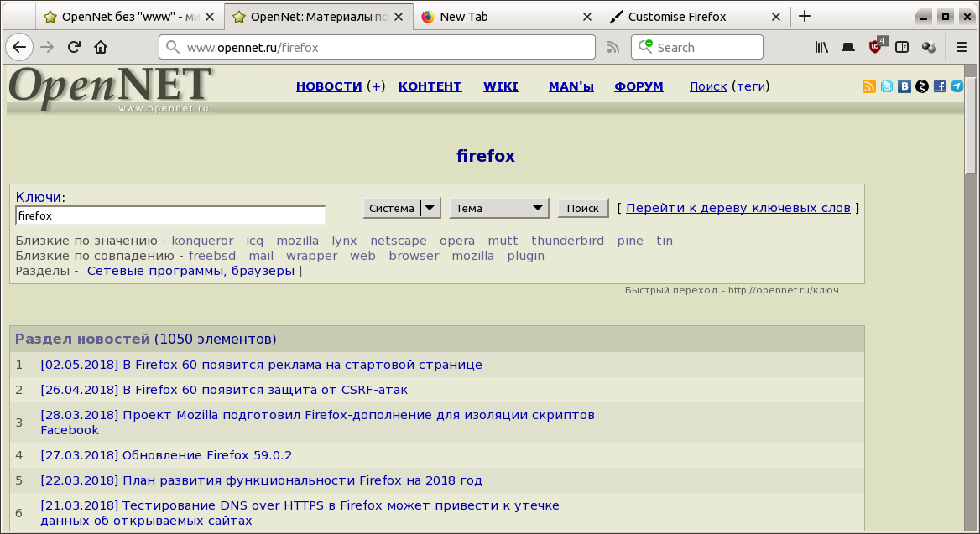Click the opera keyword link
This screenshot has width=980, height=534.
(457, 241)
